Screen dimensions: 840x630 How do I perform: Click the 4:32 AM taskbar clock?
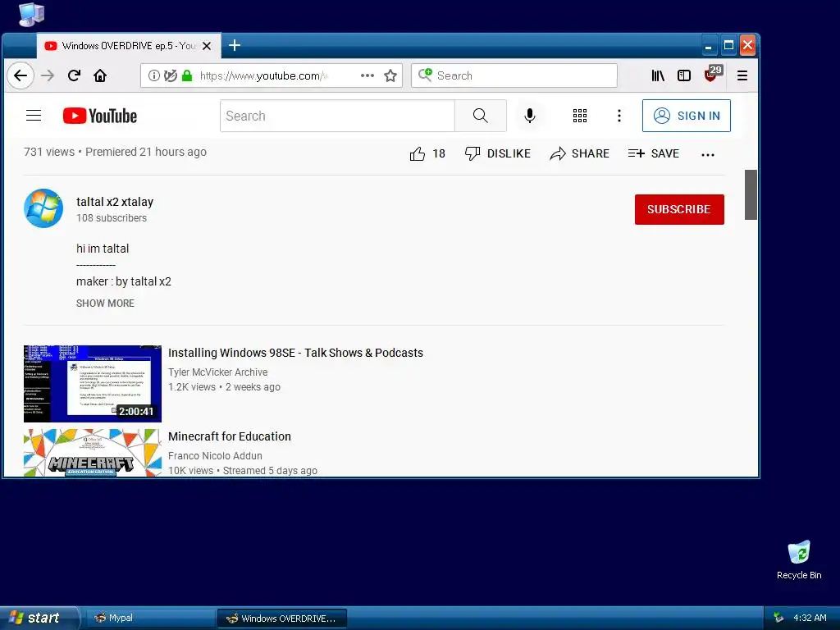point(810,619)
